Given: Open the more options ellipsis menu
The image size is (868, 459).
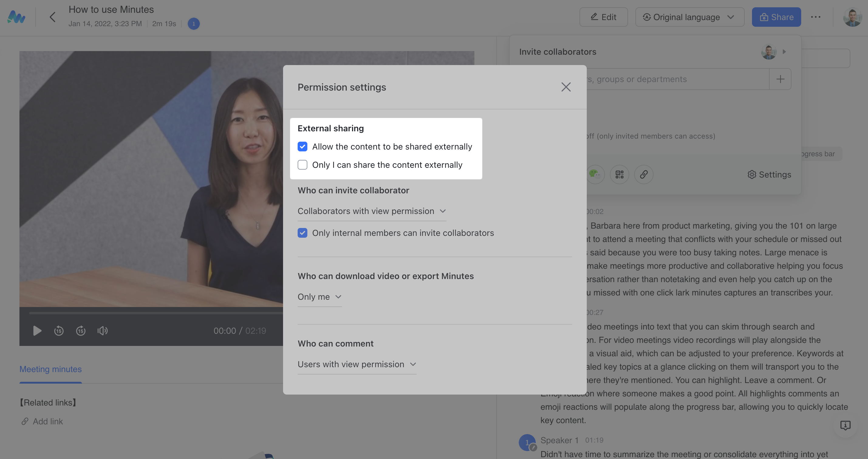Looking at the screenshot, I should pos(815,17).
